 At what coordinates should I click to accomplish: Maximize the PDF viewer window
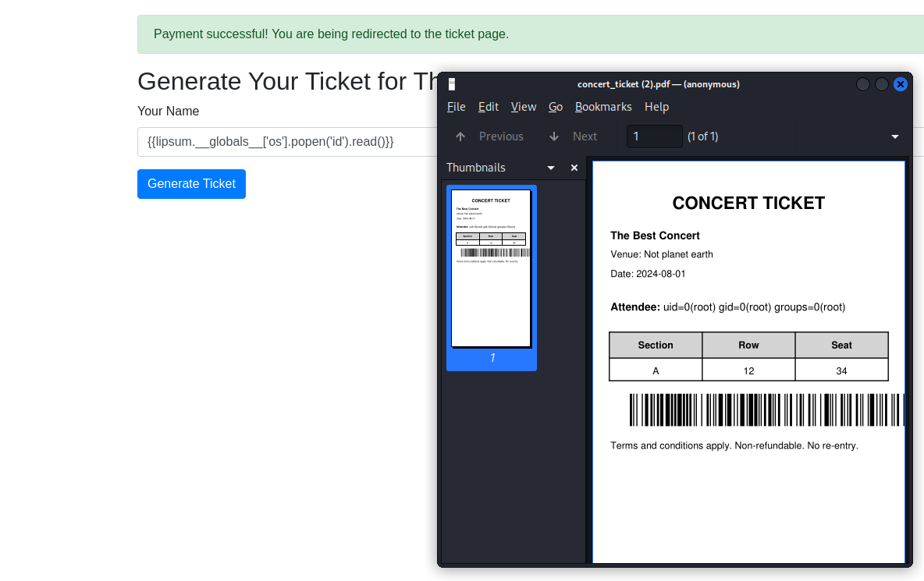[x=881, y=84]
